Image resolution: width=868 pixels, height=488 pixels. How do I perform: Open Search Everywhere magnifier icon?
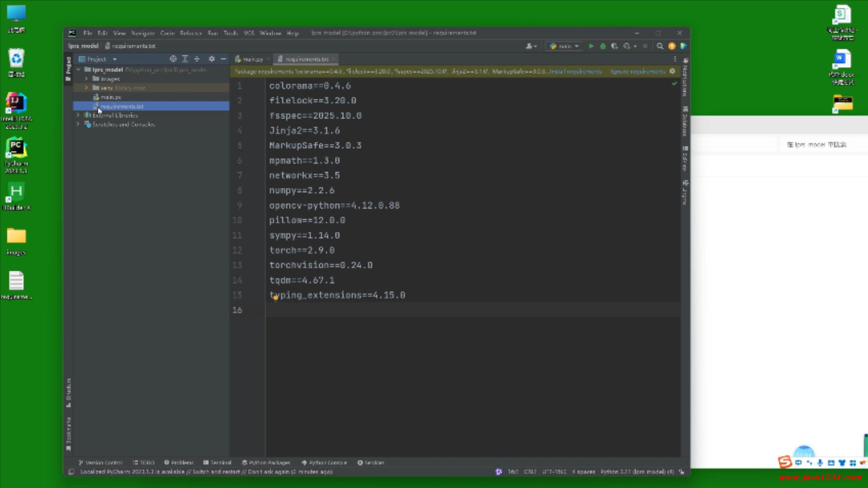tap(660, 46)
